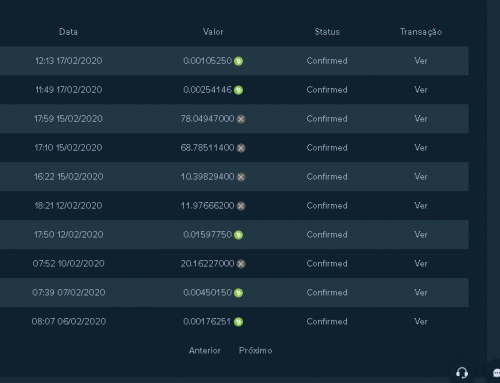Click the value 10.39829400
Image resolution: width=500 pixels, height=383 pixels.
pyautogui.click(x=207, y=177)
